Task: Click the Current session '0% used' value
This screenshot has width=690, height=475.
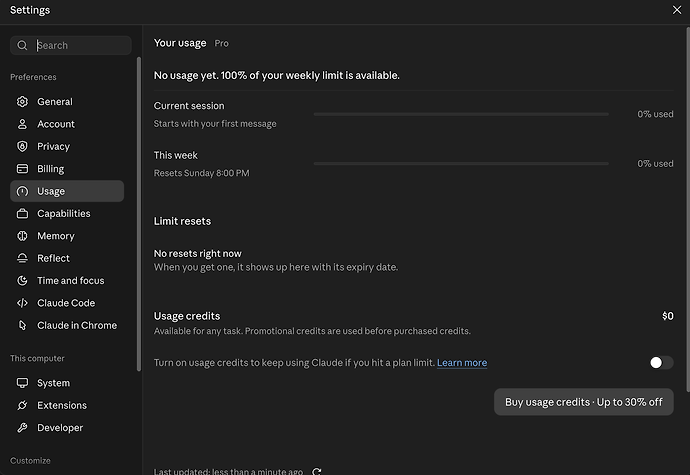Action: (x=655, y=114)
